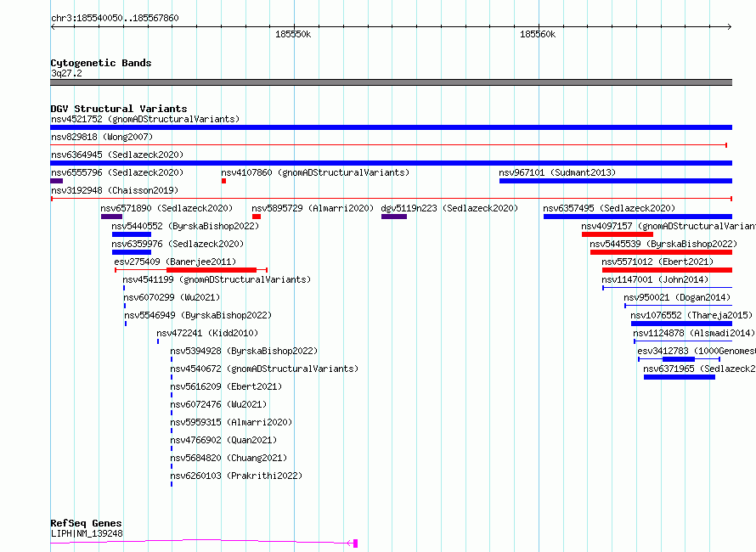Open nsv1147001 (John2014) label
Screen dimensions: 756x552
655,279
